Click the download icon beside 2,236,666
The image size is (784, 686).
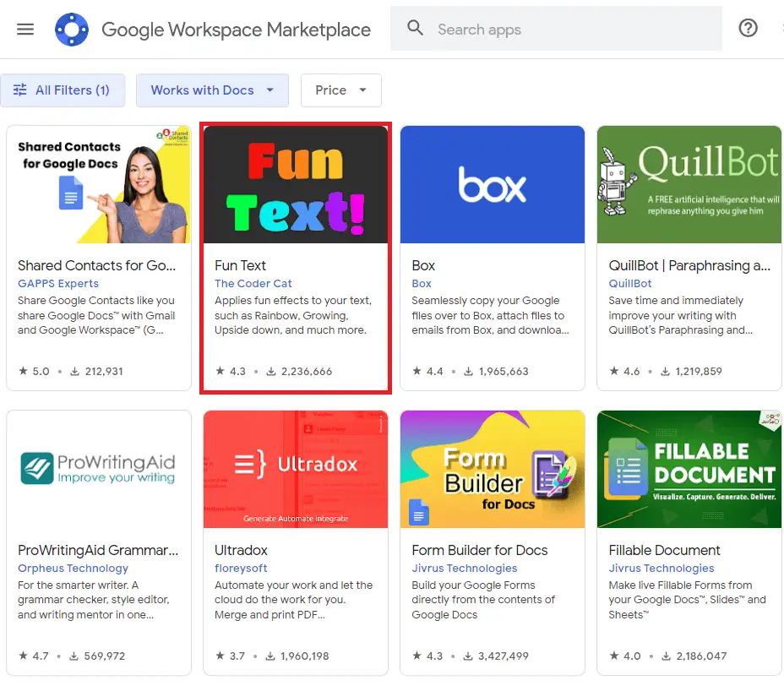271,372
